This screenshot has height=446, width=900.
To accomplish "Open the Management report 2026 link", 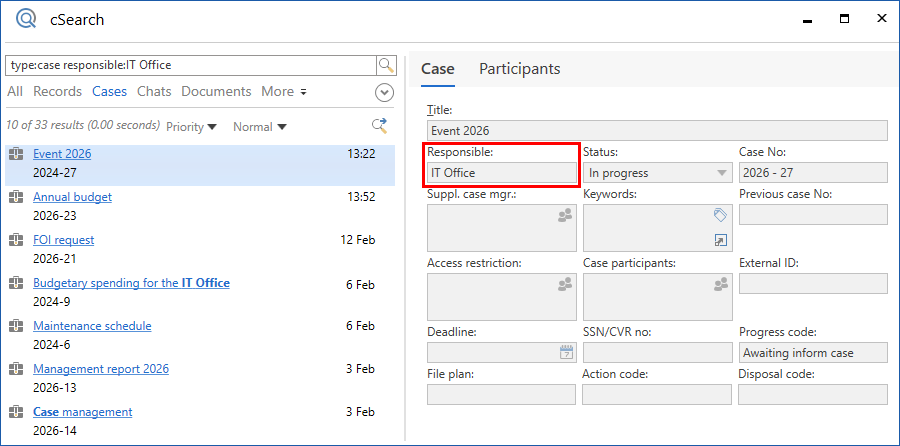I will point(101,369).
